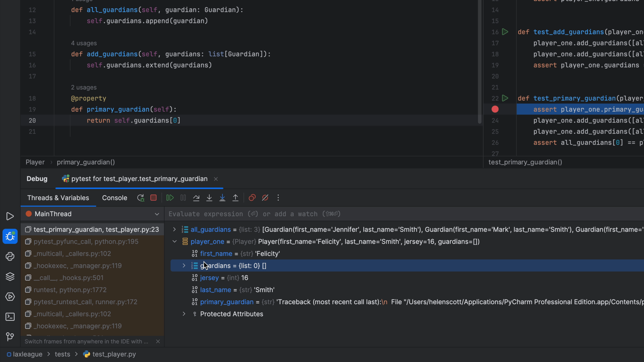Open MainThread thread dropdown
Viewport: 644px width, 362px height.
tap(157, 214)
